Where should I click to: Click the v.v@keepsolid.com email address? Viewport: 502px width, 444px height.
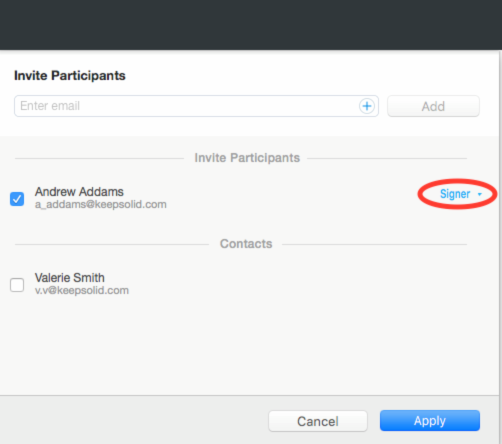(x=82, y=290)
